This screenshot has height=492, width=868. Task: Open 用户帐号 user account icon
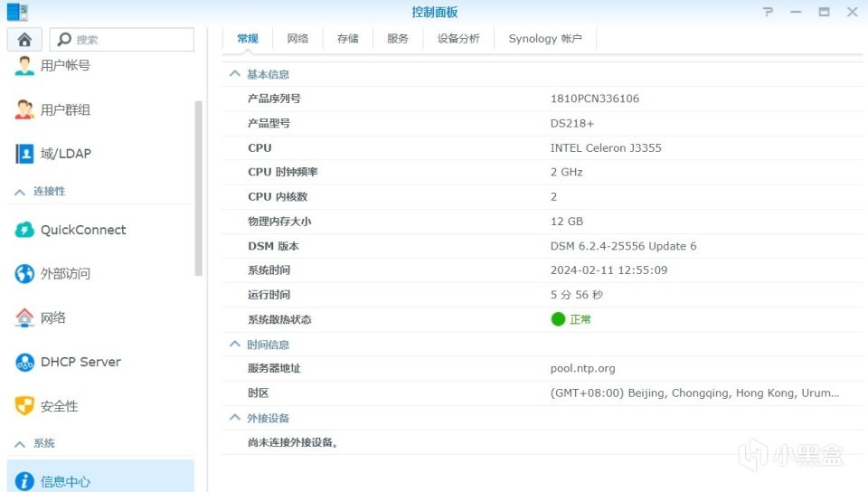[24, 65]
